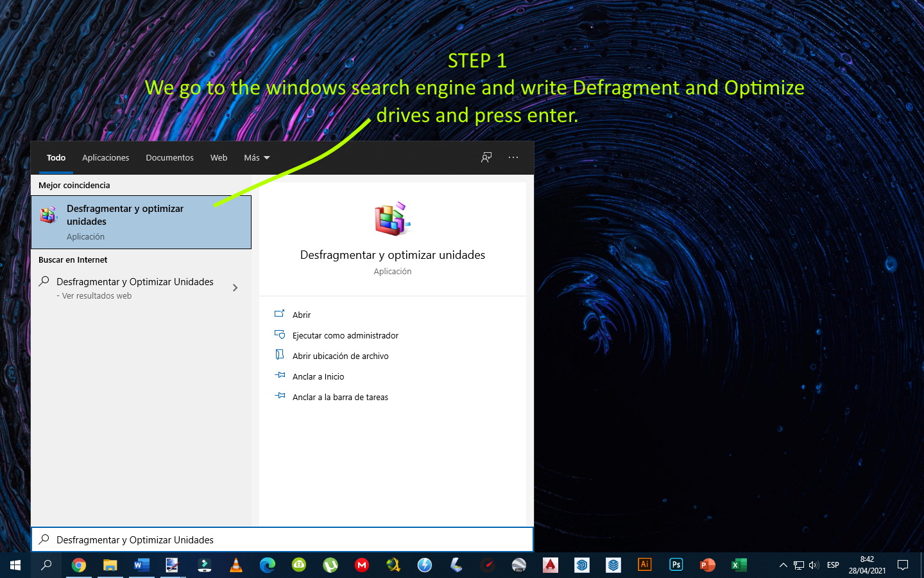Open Microsoft Edge from the taskbar
Screen dimensions: 924x578
267,565
